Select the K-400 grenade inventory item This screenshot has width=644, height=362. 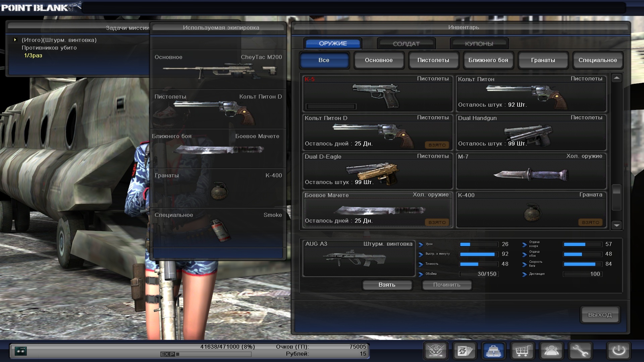(531, 210)
